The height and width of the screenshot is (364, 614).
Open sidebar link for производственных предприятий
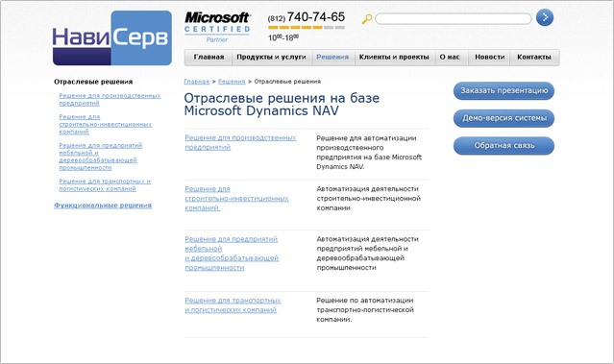coord(110,100)
